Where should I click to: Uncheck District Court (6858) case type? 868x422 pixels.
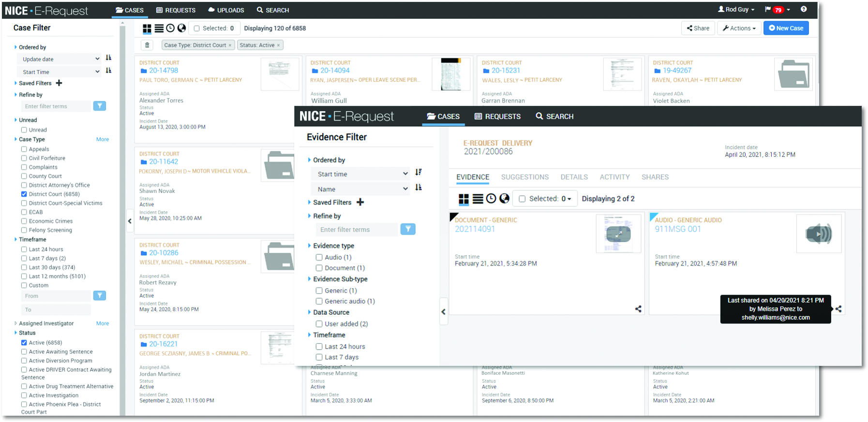tap(24, 194)
